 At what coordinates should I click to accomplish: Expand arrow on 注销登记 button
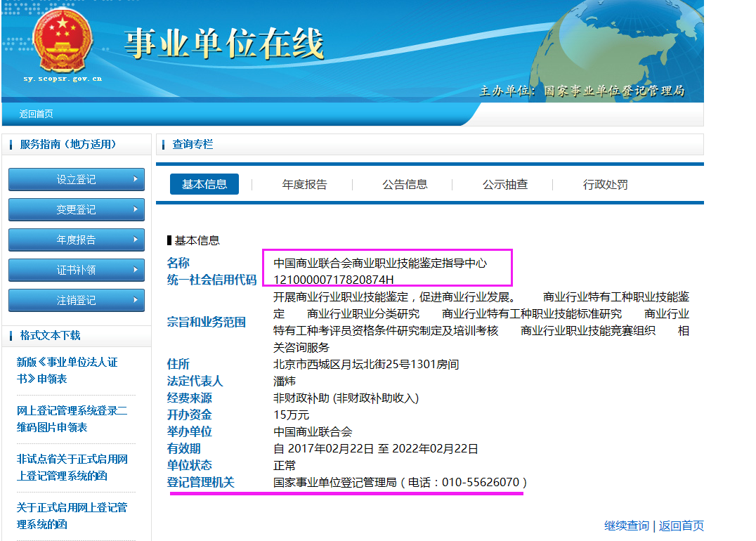coord(136,300)
